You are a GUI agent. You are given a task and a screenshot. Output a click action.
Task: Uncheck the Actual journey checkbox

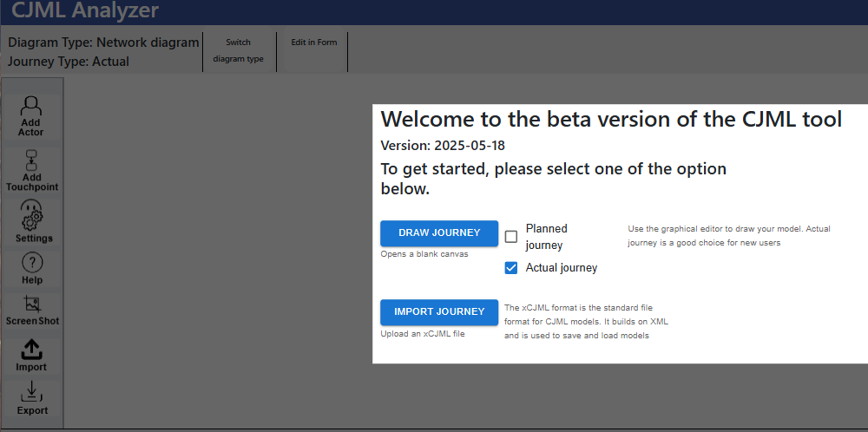[x=511, y=268]
